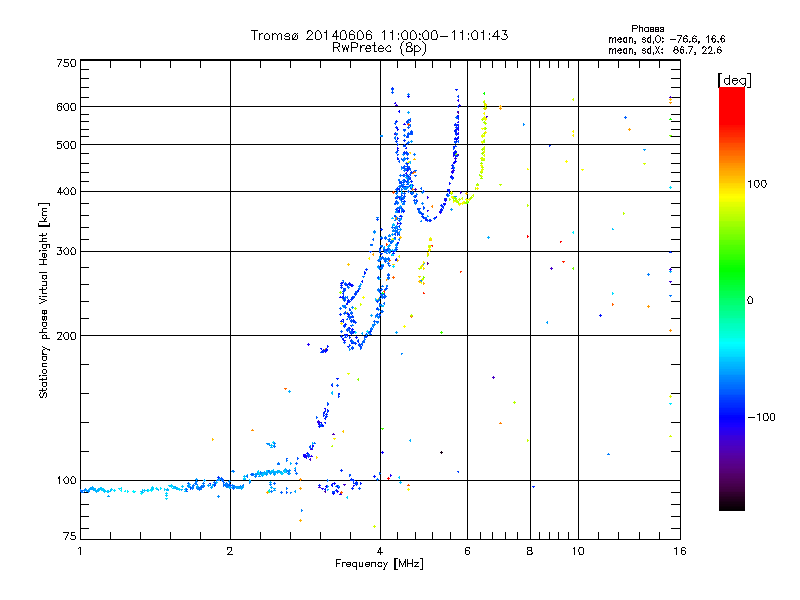Image resolution: width=800 pixels, height=600 pixels.
Task: Click x-axis tick label '2'
Action: 230,551
